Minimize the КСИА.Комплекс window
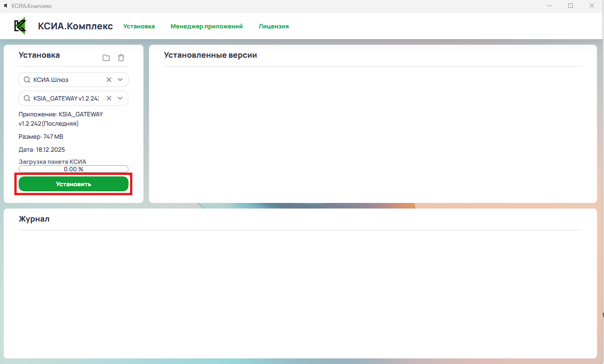The width and height of the screenshot is (604, 364). 549,6
